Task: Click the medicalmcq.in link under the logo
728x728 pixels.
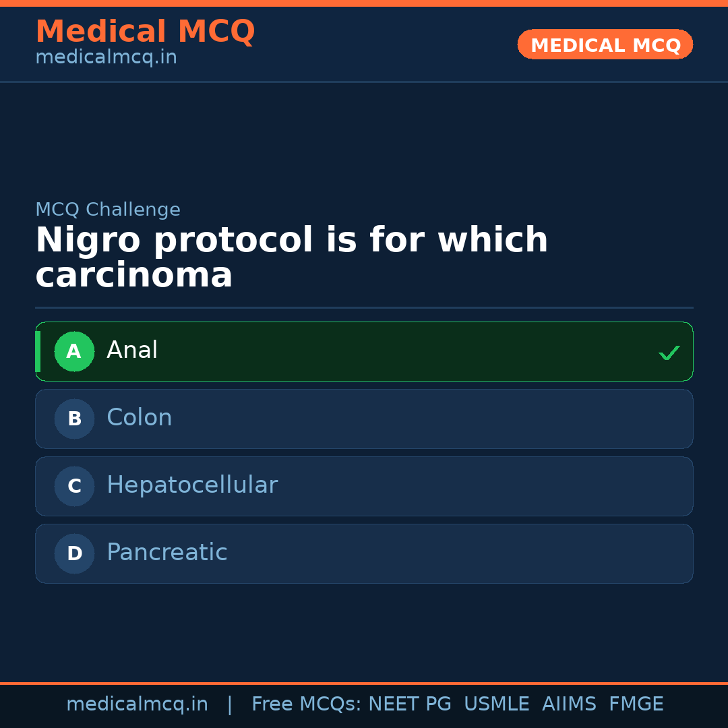Action: pos(106,57)
